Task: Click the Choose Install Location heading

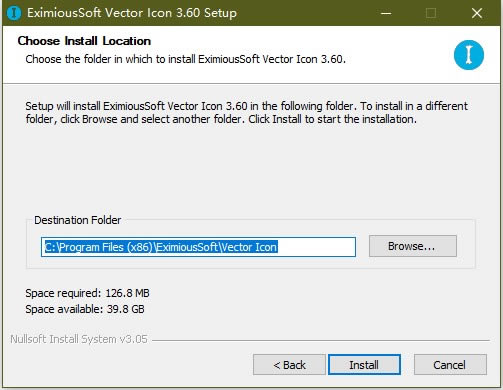Action: [x=84, y=41]
